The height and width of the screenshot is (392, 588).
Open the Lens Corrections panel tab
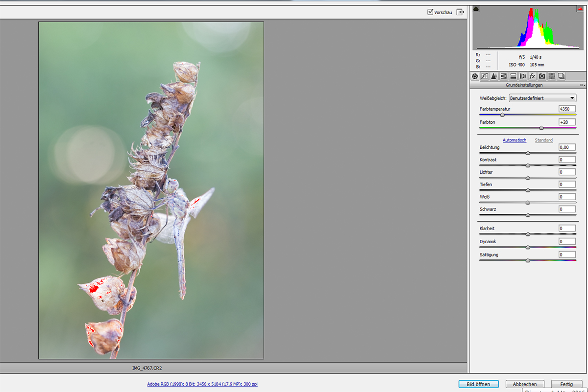[x=523, y=76]
